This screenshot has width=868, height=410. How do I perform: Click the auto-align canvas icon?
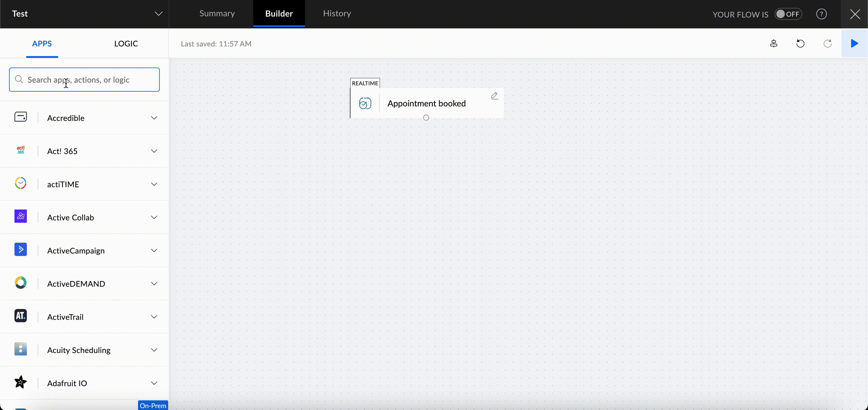point(774,43)
